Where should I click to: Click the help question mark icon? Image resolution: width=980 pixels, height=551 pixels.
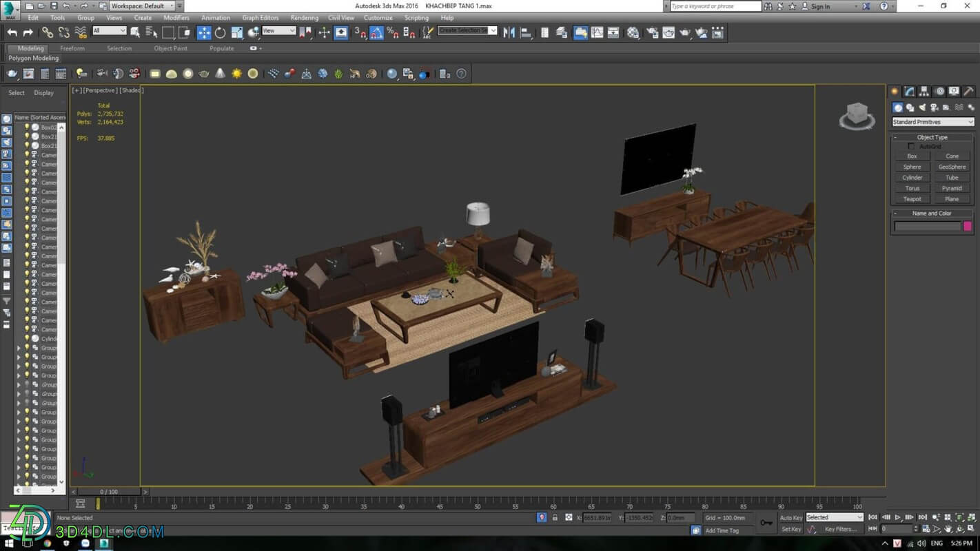click(462, 74)
